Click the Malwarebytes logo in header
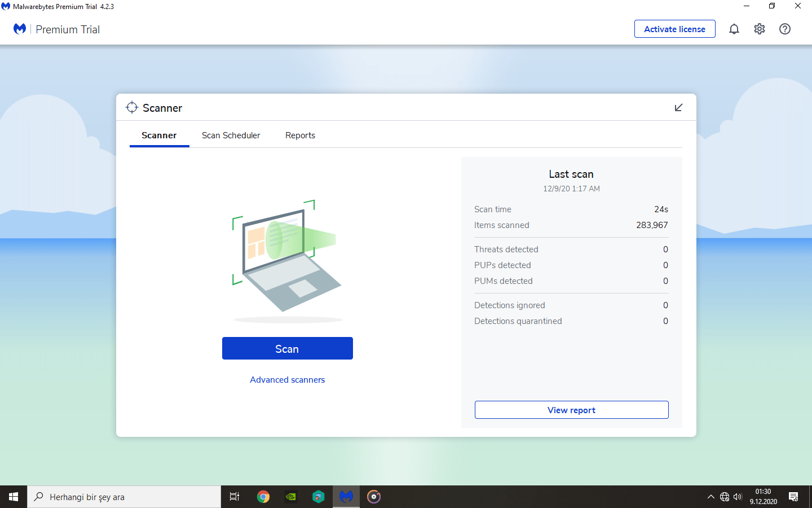812x508 pixels. click(x=20, y=29)
